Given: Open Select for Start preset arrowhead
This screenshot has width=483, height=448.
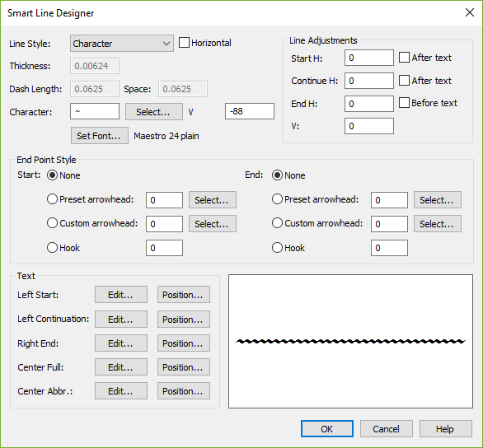Looking at the screenshot, I should 213,200.
